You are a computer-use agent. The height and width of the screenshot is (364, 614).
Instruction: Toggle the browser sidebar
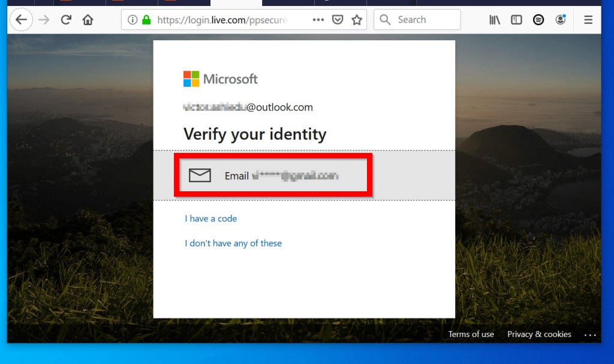(516, 19)
